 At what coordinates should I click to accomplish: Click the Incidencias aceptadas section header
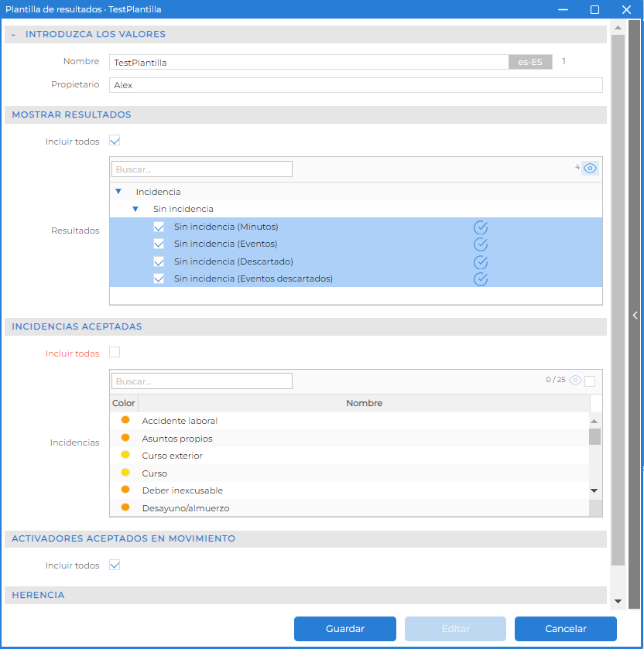pyautogui.click(x=306, y=326)
